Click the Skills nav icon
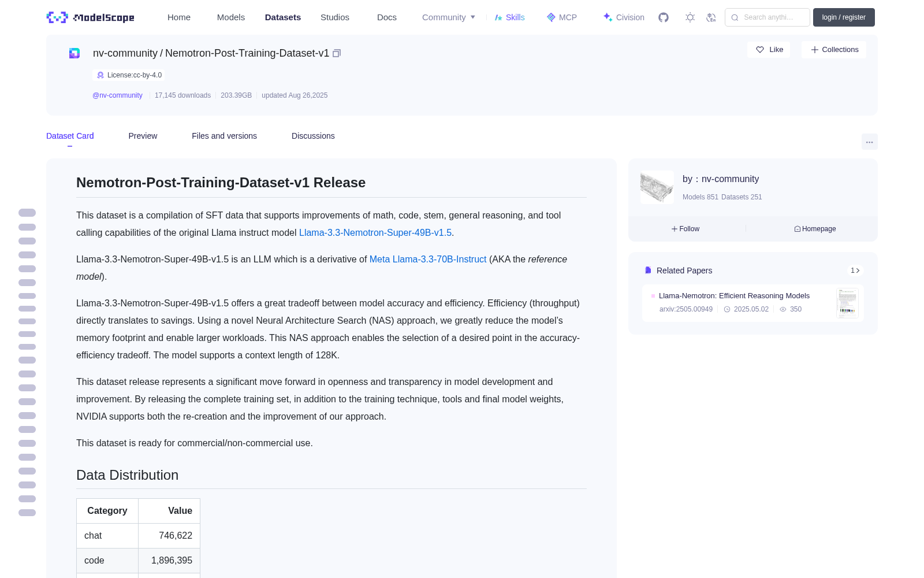 point(498,17)
